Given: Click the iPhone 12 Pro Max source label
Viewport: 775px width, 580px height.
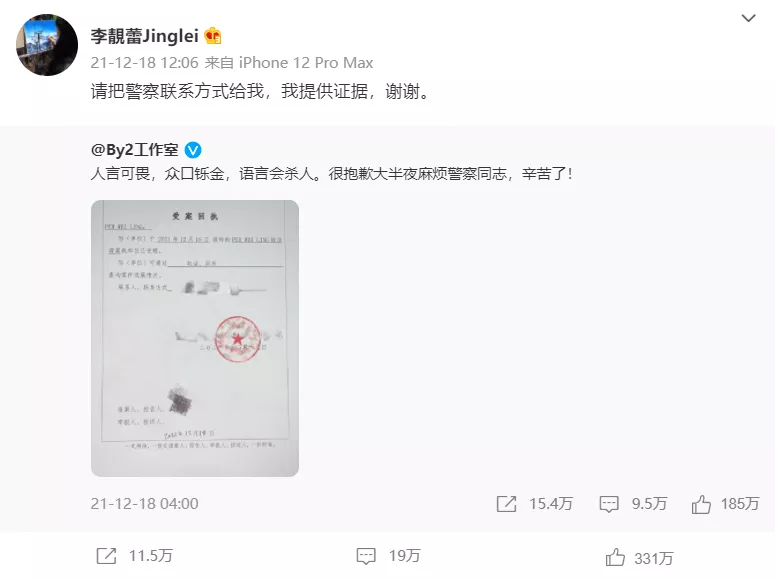Looking at the screenshot, I should [306, 63].
